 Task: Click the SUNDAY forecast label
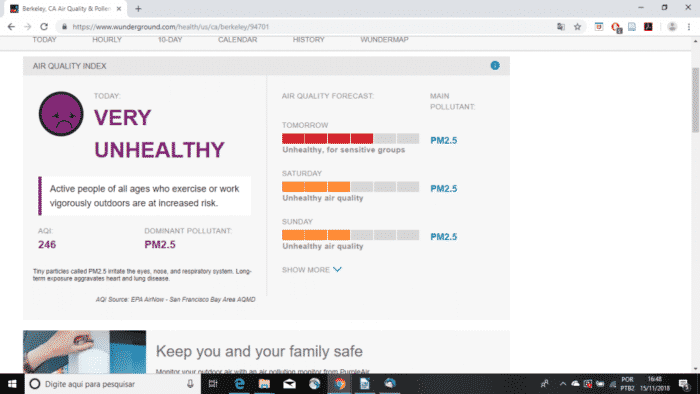(297, 222)
